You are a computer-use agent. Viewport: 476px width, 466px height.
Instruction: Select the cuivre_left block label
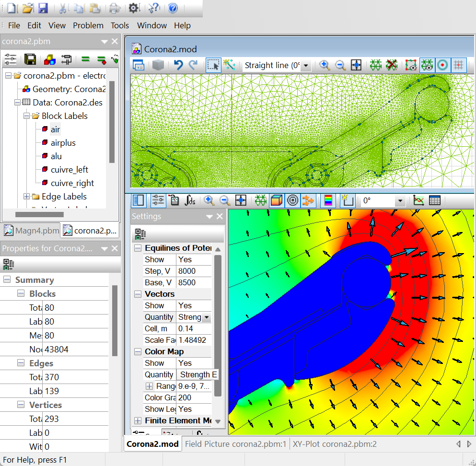70,170
